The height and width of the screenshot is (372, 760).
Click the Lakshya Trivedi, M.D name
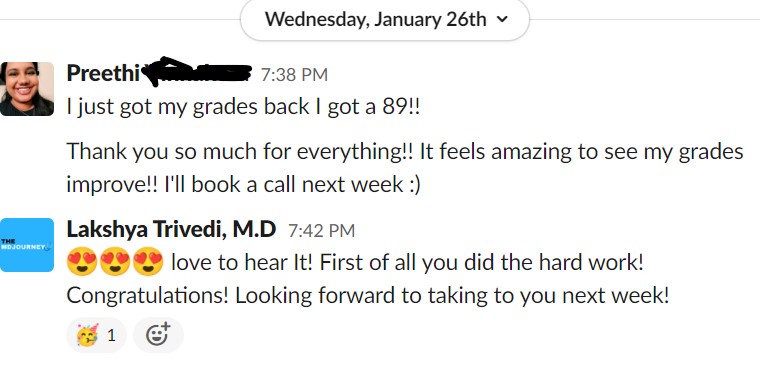click(171, 229)
